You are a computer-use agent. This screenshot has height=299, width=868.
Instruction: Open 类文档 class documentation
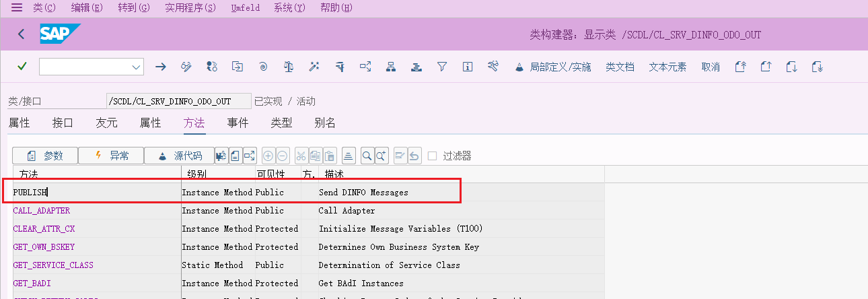pos(620,67)
